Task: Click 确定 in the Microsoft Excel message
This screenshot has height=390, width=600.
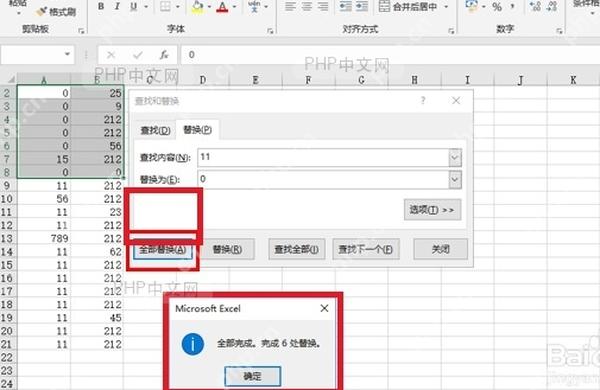Action: 253,376
